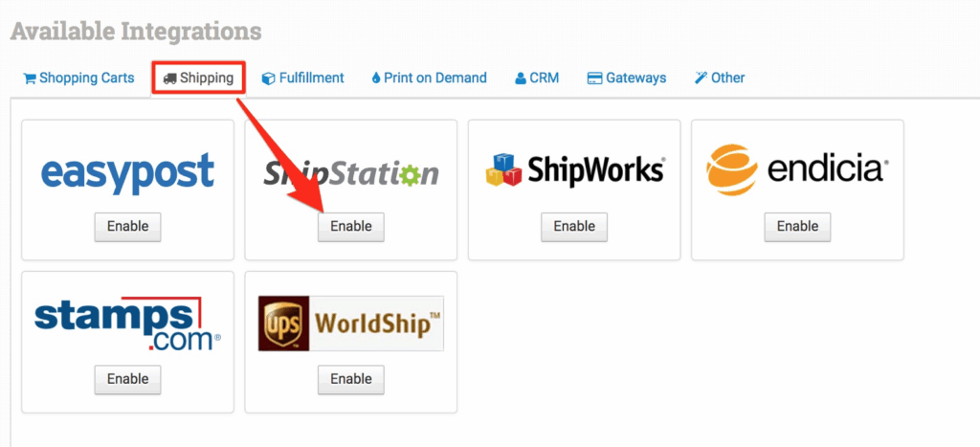Click the truck icon on Shipping tab

click(x=169, y=78)
